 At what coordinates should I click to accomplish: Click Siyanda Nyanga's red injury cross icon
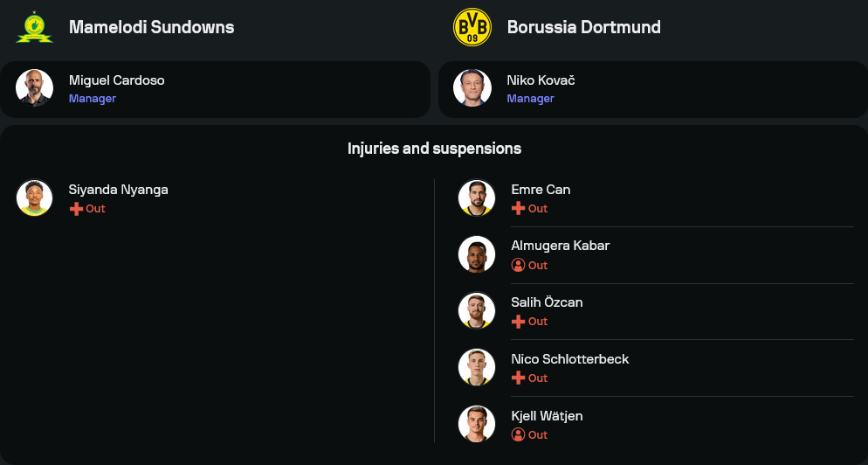point(76,209)
